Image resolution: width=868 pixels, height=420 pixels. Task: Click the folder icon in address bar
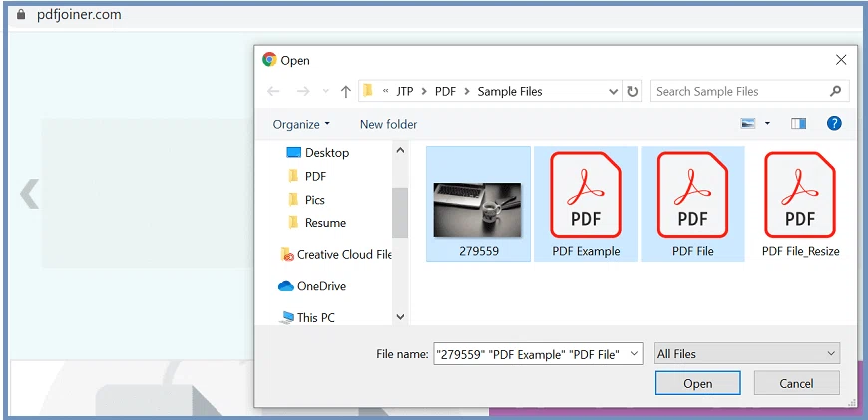tap(368, 90)
